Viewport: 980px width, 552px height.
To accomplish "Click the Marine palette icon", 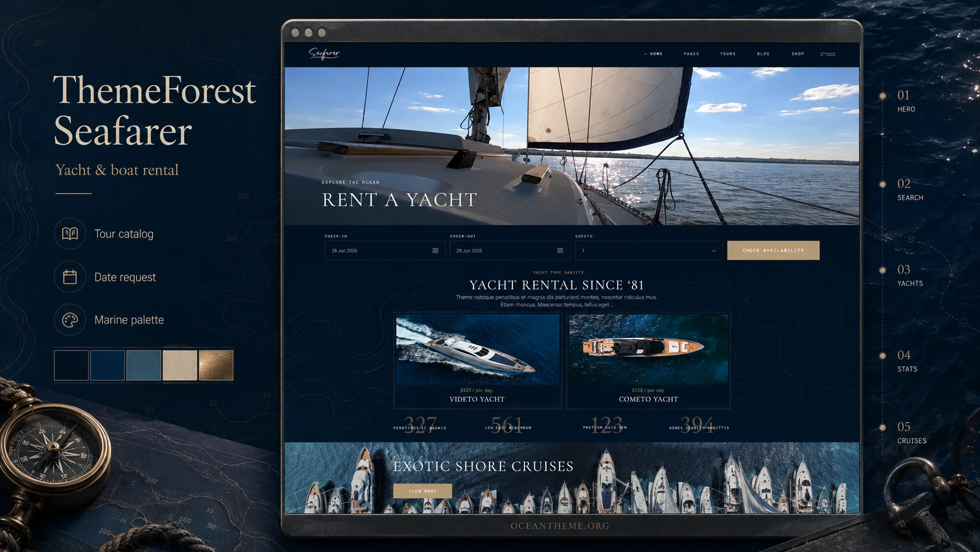I will [70, 320].
